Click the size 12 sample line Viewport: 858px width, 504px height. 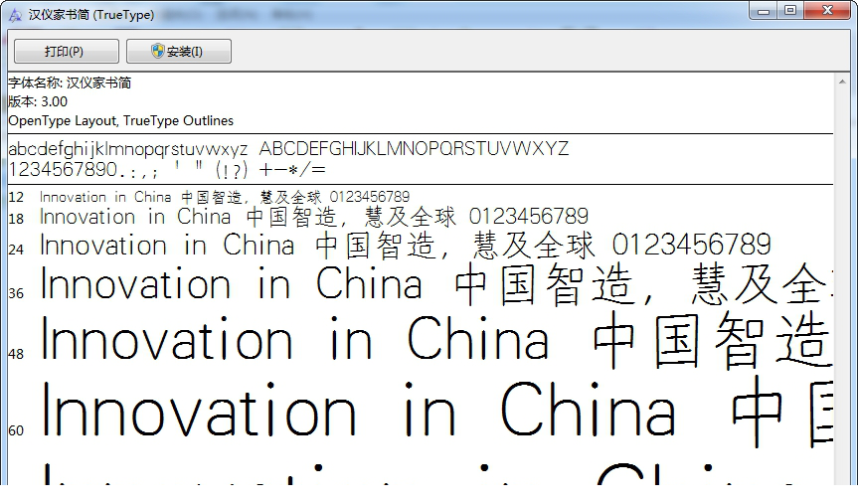click(225, 197)
